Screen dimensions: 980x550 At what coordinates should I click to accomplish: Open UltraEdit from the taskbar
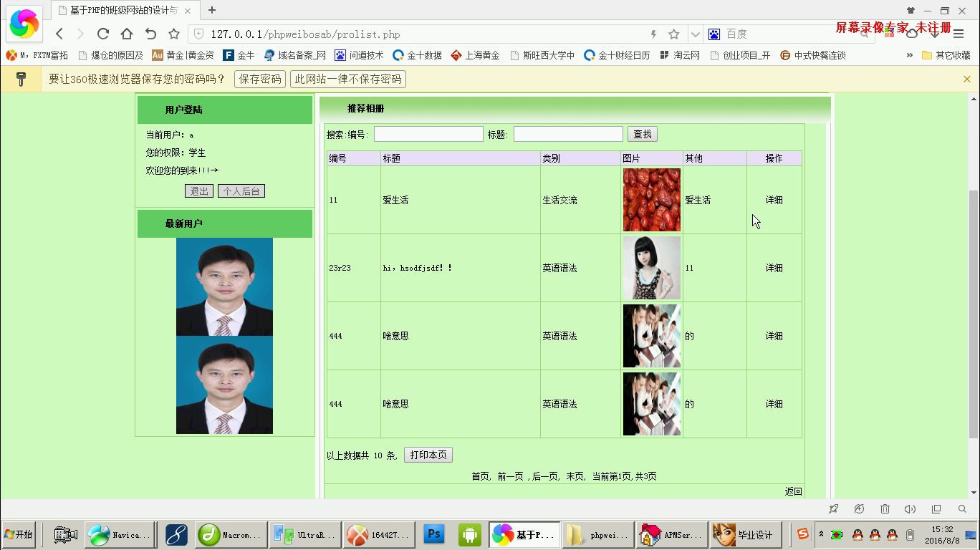304,534
